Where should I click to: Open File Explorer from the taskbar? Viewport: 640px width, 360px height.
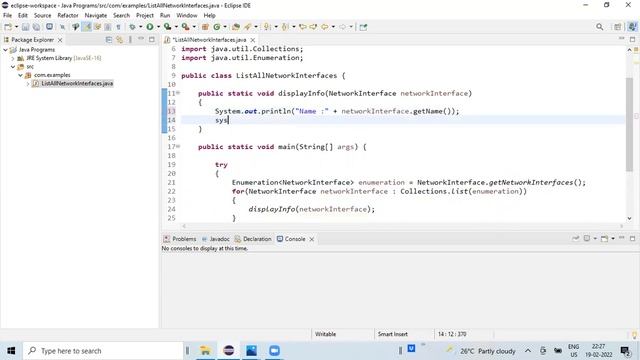pyautogui.click(x=205, y=351)
